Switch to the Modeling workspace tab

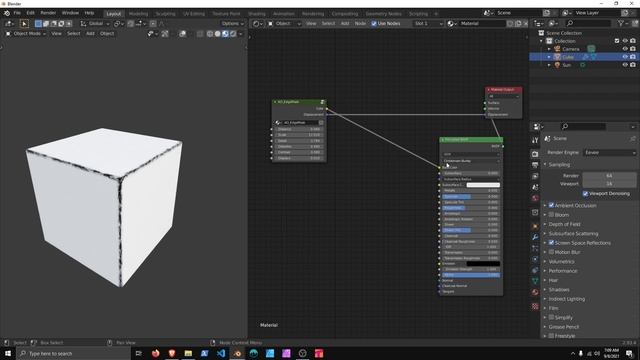coord(138,13)
